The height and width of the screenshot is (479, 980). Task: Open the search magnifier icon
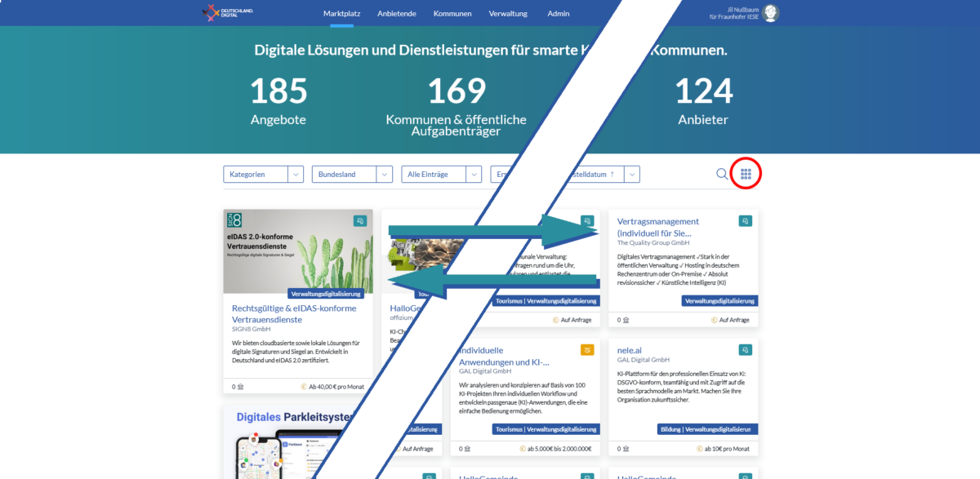(722, 174)
